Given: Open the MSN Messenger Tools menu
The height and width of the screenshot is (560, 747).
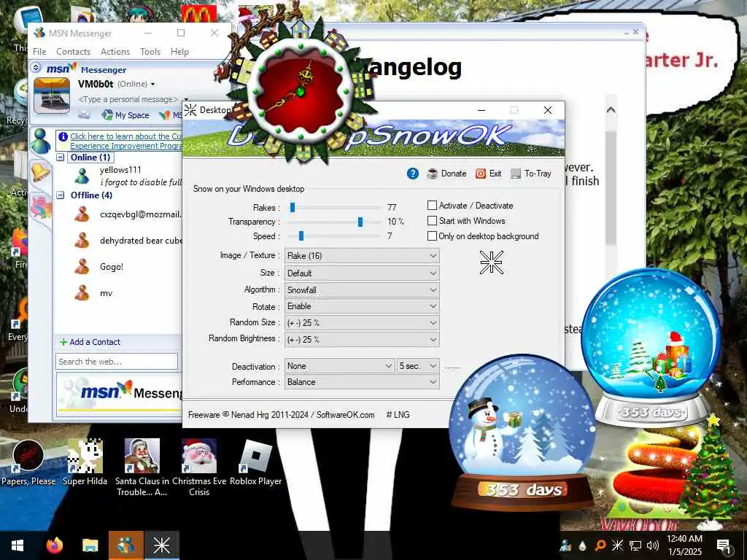Looking at the screenshot, I should (x=150, y=52).
